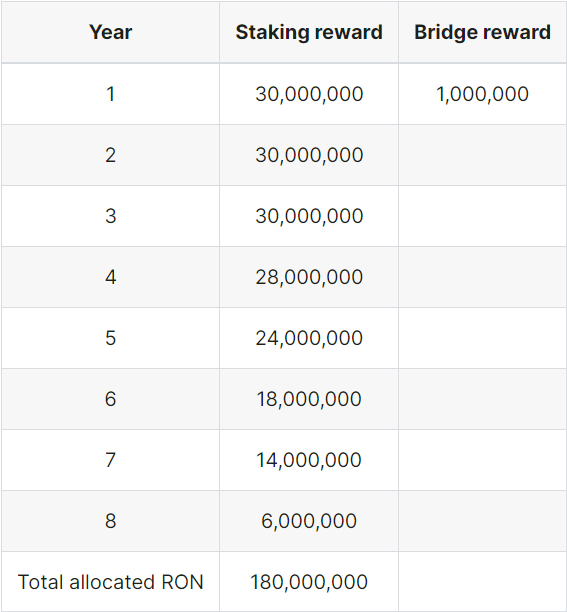Select year 3 staking reward value
Image resolution: width=567 pixels, height=612 pixels.
pyautogui.click(x=309, y=216)
